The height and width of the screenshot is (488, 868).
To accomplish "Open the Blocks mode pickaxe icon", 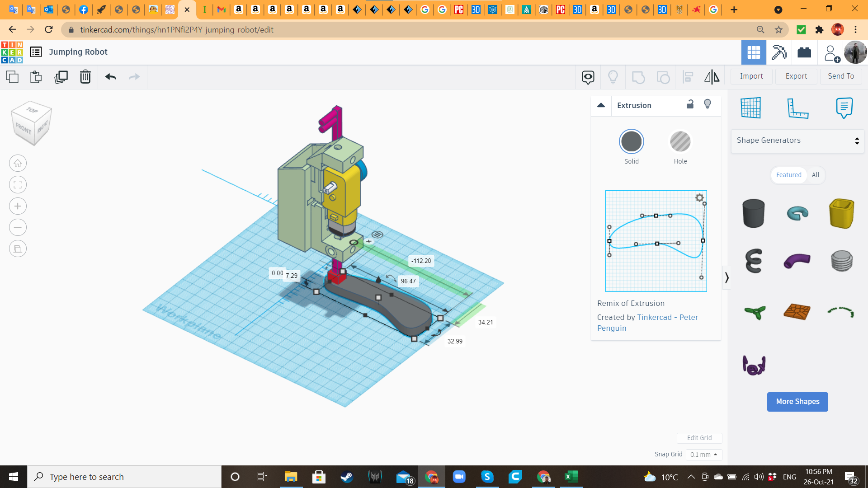I will pyautogui.click(x=778, y=52).
